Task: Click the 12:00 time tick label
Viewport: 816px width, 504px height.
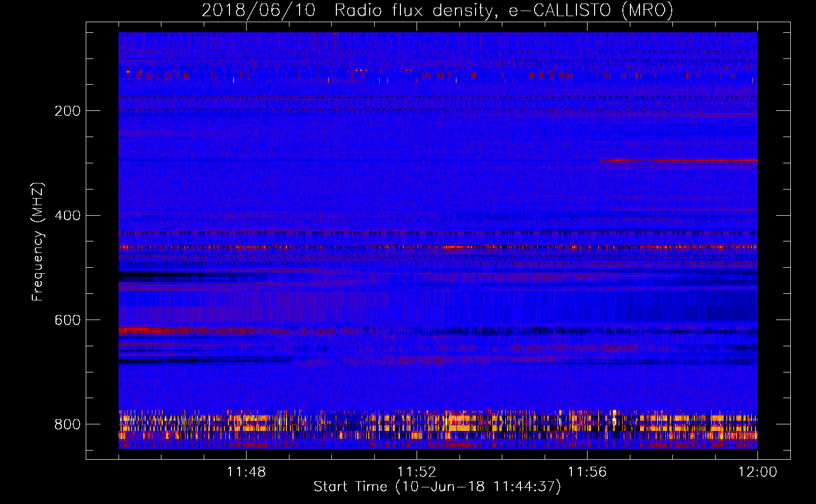Action: tap(757, 472)
